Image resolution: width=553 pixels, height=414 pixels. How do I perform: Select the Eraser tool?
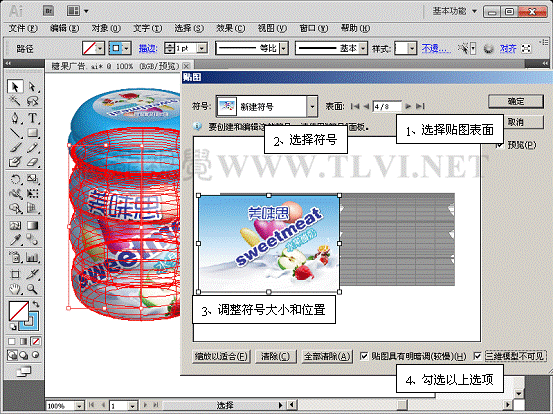click(32, 162)
